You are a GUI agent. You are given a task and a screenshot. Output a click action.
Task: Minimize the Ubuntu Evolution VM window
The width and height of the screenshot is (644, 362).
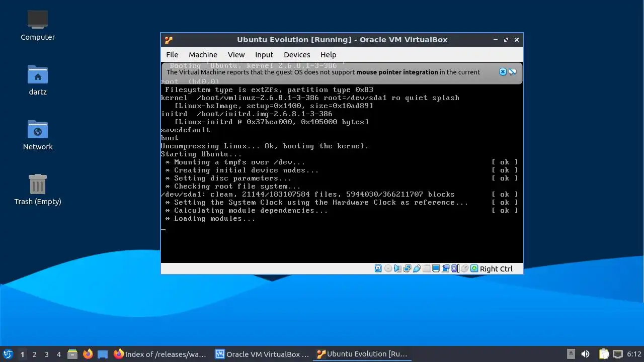pyautogui.click(x=495, y=40)
